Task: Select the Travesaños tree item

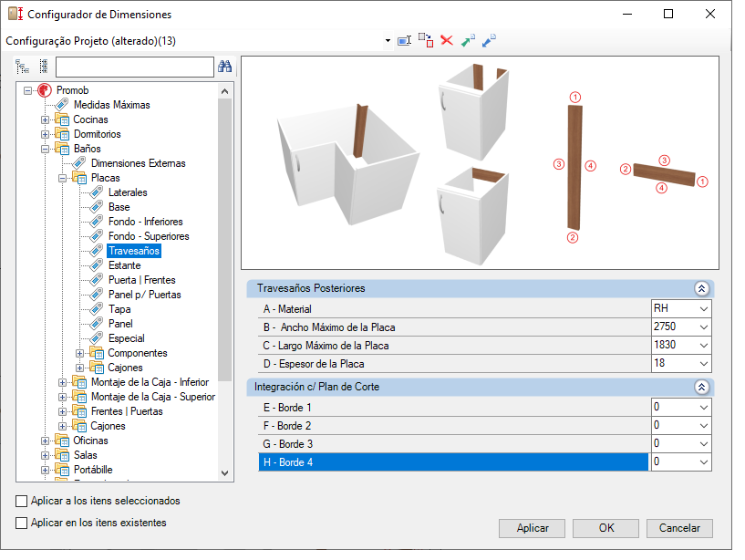Action: pos(134,251)
